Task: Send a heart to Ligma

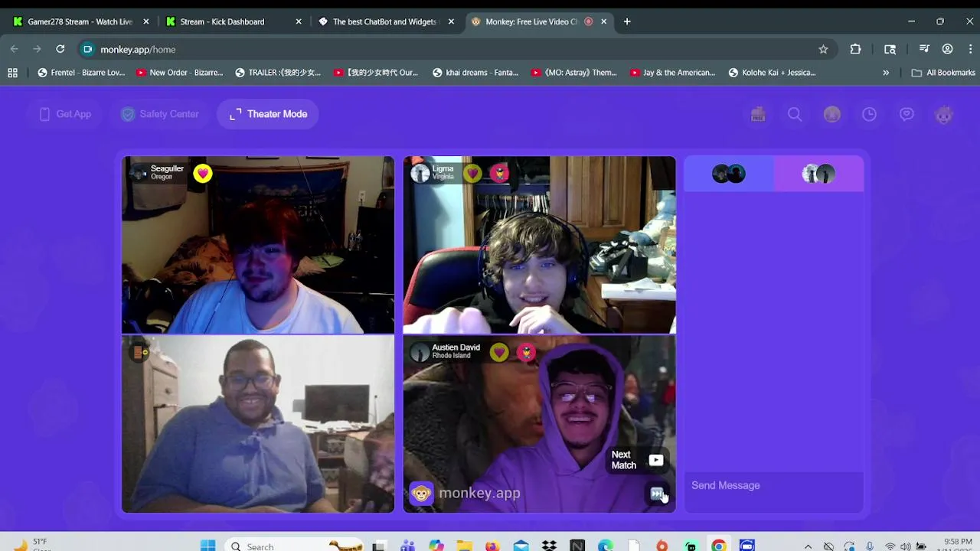Action: tap(472, 174)
